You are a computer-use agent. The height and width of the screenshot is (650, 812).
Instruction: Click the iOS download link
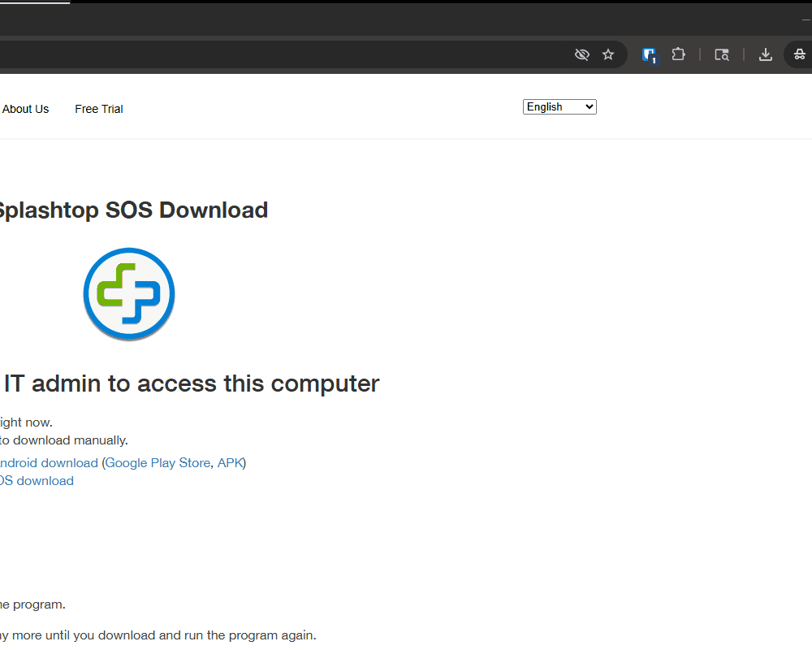(x=37, y=481)
